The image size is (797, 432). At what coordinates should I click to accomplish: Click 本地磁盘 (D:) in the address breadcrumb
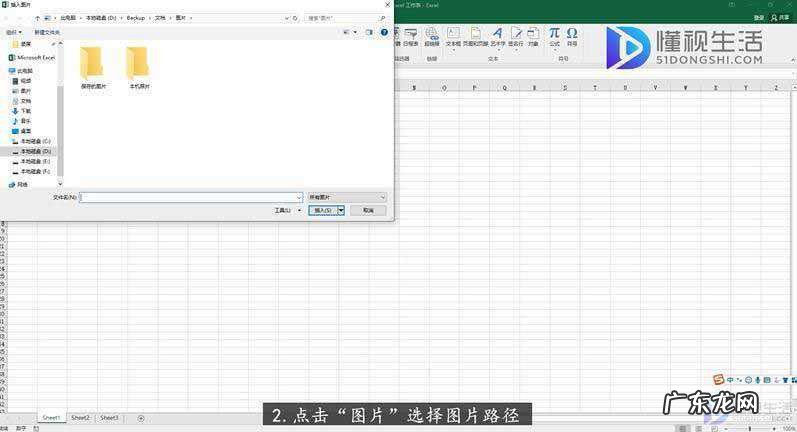(101, 18)
